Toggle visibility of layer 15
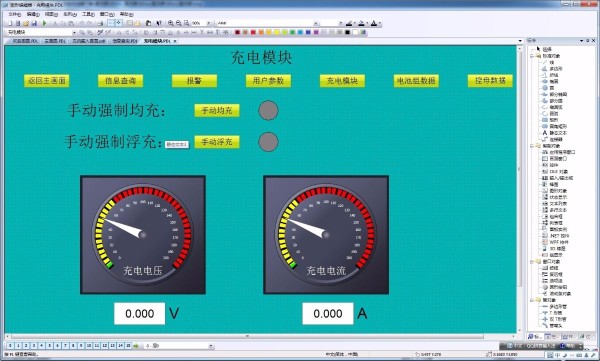 (x=128, y=346)
